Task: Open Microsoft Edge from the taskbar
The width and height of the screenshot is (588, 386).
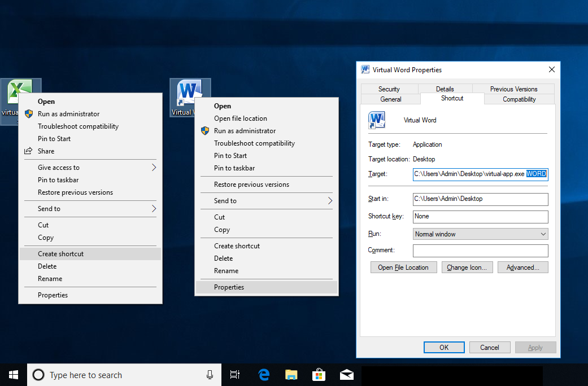Action: (x=264, y=375)
